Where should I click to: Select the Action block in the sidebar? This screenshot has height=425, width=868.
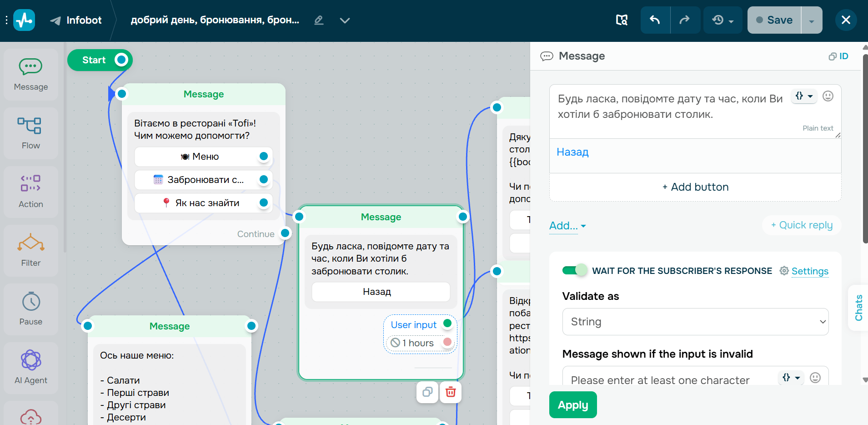31,192
